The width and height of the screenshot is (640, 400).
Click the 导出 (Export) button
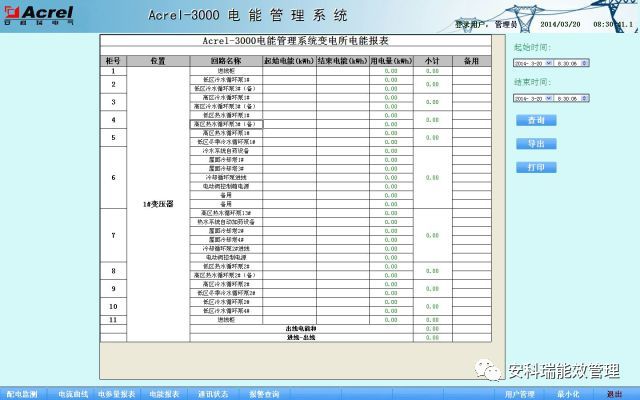(536, 144)
